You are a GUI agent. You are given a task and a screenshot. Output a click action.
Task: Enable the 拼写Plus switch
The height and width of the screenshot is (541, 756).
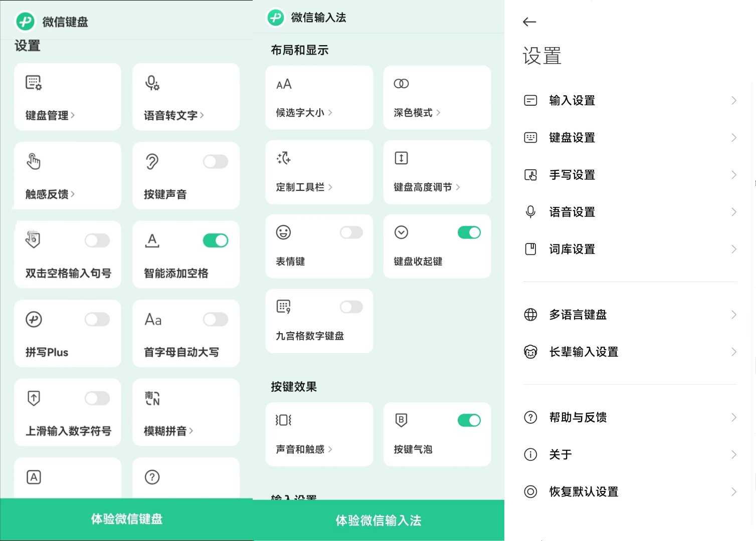point(97,320)
